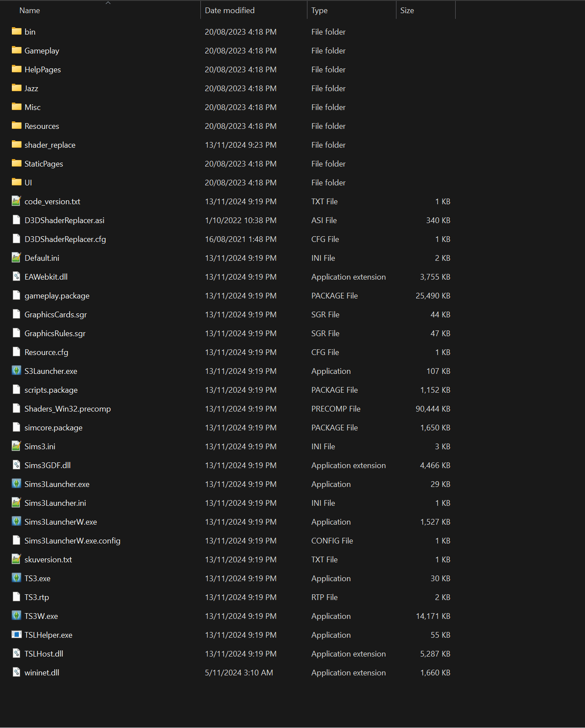
Task: Click the D3DShaderReplacer.asi file icon
Action: (17, 220)
